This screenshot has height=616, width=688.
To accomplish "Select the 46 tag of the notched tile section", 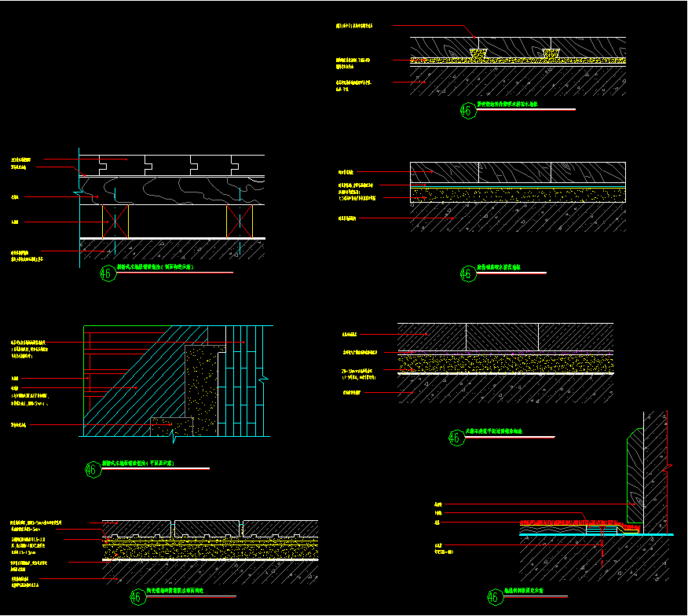I will [x=137, y=597].
